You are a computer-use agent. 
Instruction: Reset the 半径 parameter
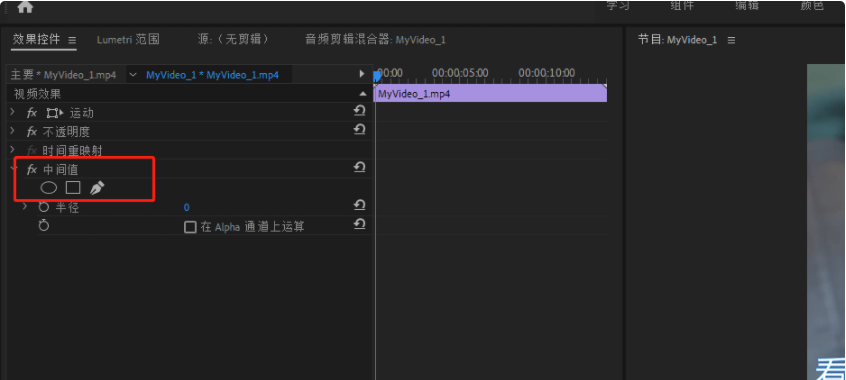(359, 205)
